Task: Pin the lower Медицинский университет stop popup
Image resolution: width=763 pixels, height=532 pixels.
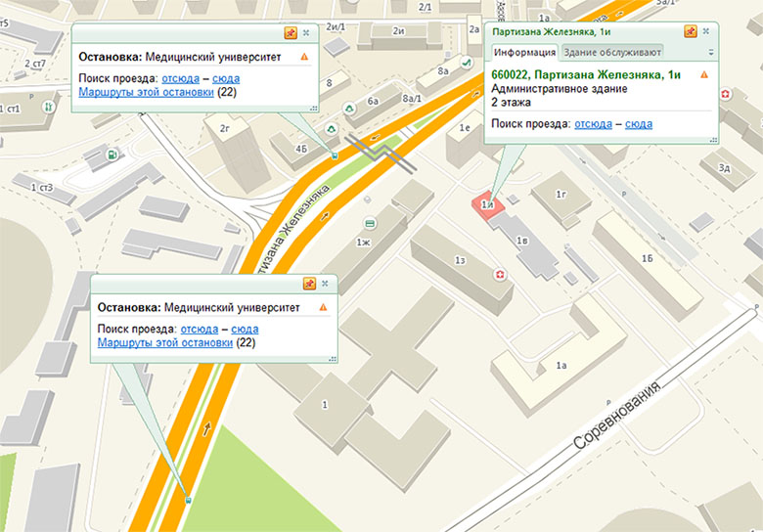Action: 309,283
